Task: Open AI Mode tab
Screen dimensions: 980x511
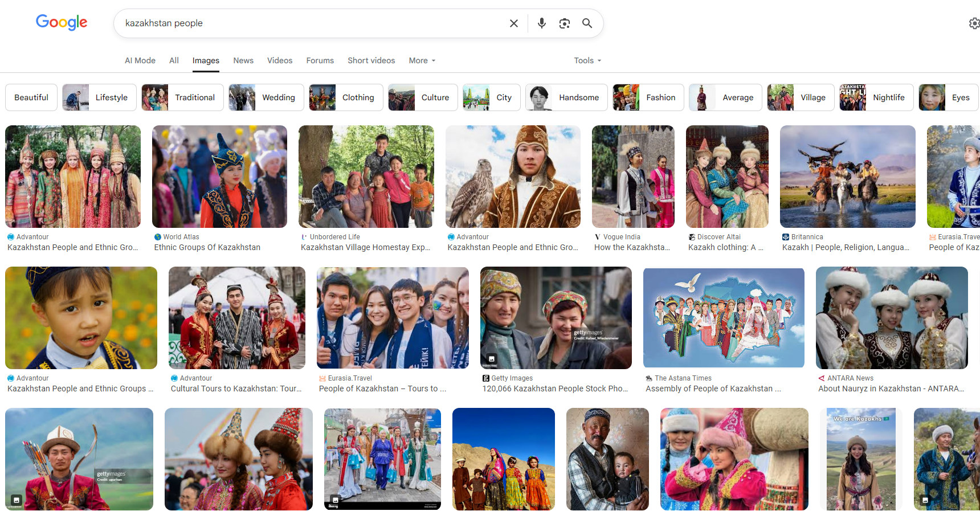Action: pyautogui.click(x=140, y=60)
